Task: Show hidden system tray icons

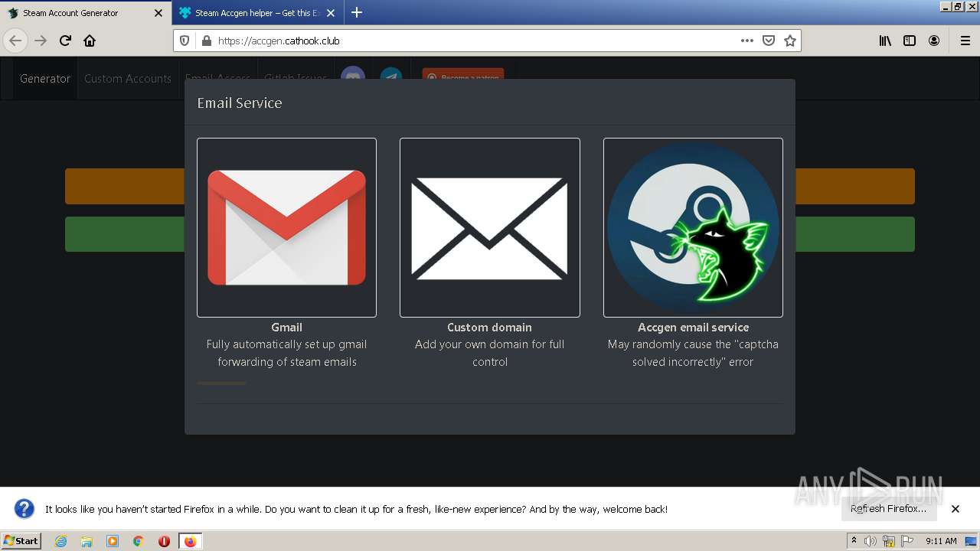Action: coord(854,541)
